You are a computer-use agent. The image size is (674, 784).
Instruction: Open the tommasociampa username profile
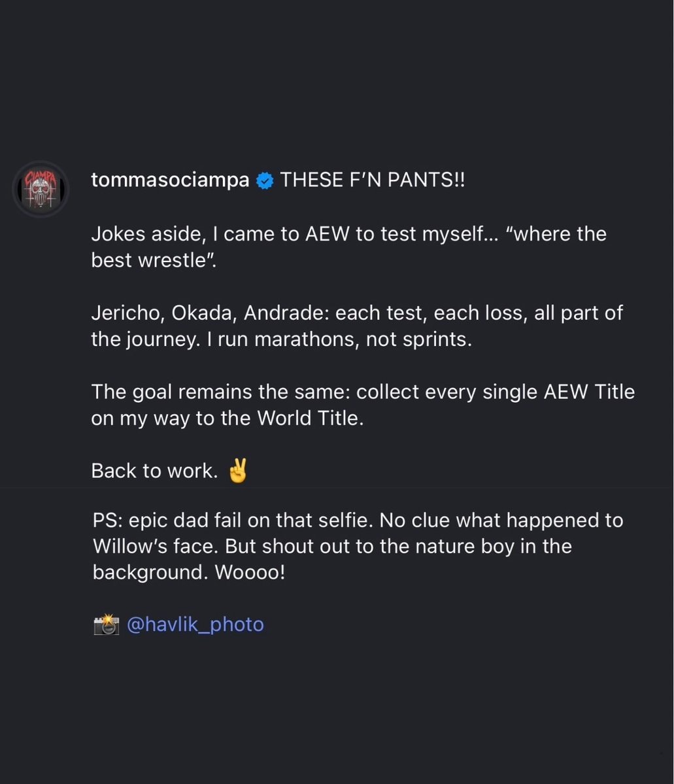(170, 180)
